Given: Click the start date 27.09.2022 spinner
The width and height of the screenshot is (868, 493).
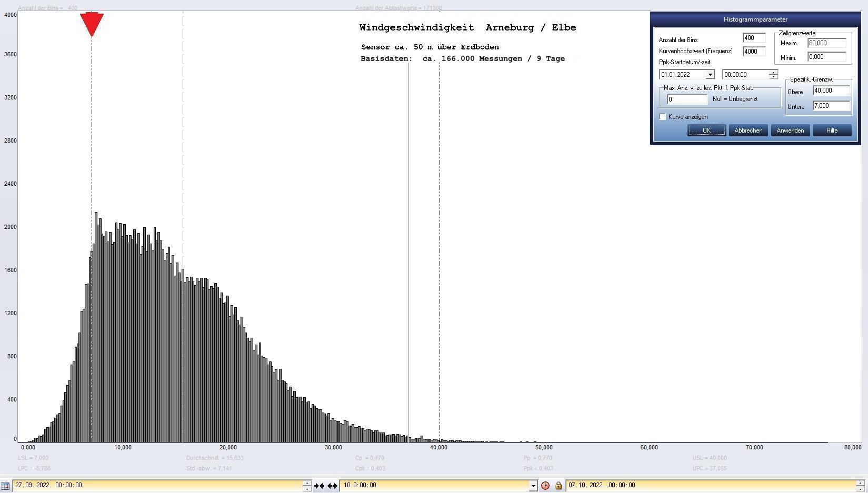Looking at the screenshot, I should pyautogui.click(x=307, y=486).
